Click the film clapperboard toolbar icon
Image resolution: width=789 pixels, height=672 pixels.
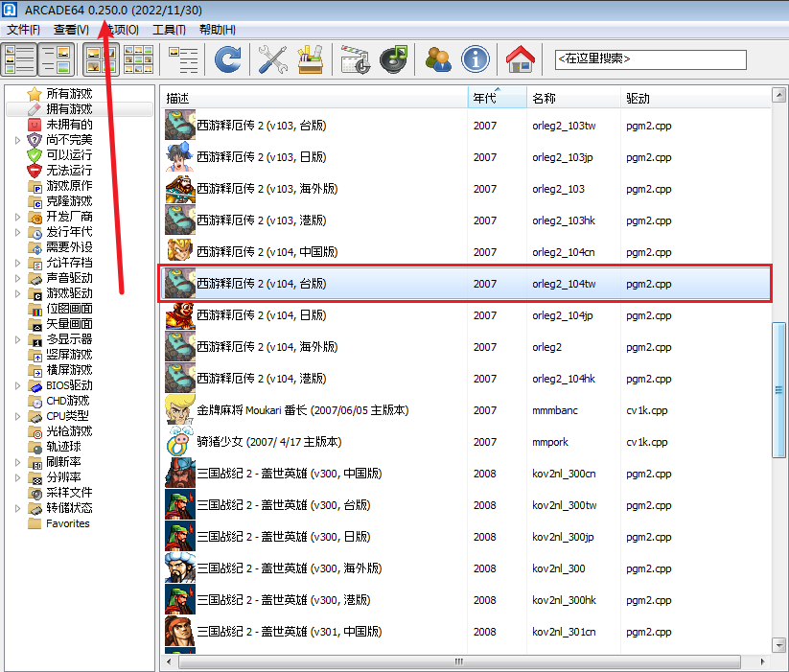click(x=355, y=59)
